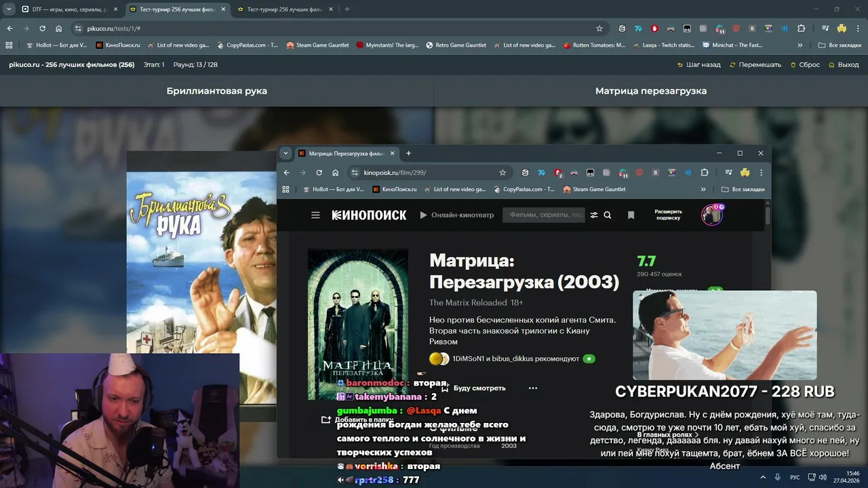Show hidden system tray icons
This screenshot has height=488, width=868.
point(762,477)
